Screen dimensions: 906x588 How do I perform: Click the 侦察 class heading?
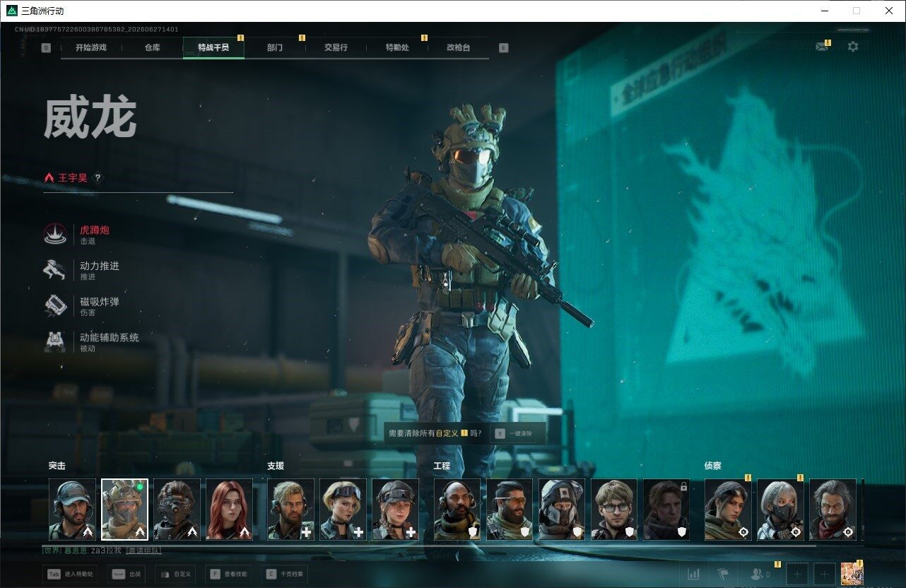click(713, 466)
